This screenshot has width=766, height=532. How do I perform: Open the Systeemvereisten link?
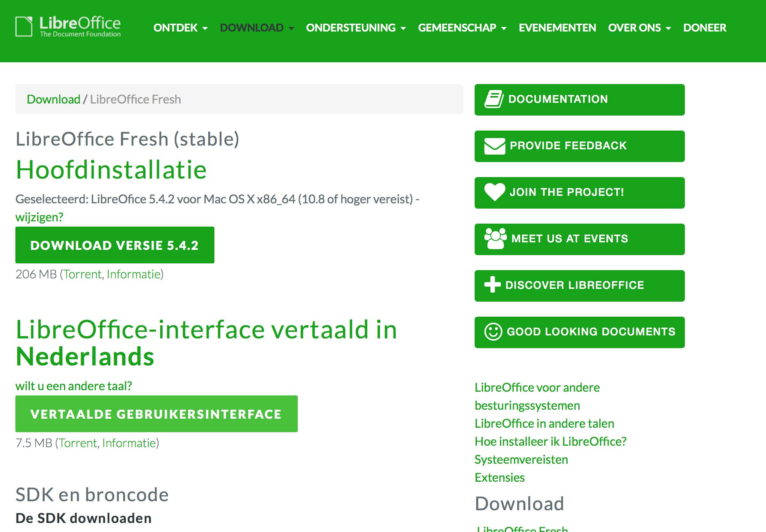point(521,459)
